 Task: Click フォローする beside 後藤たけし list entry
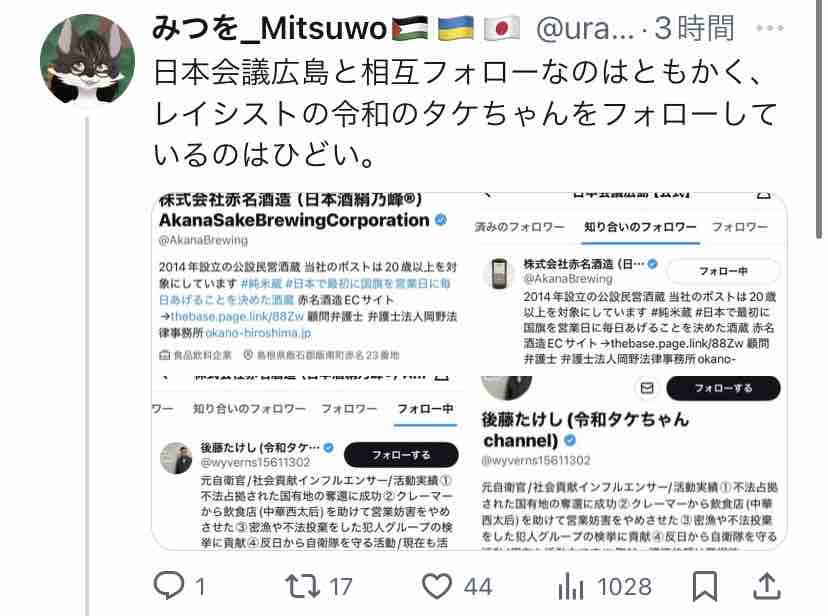click(x=401, y=454)
